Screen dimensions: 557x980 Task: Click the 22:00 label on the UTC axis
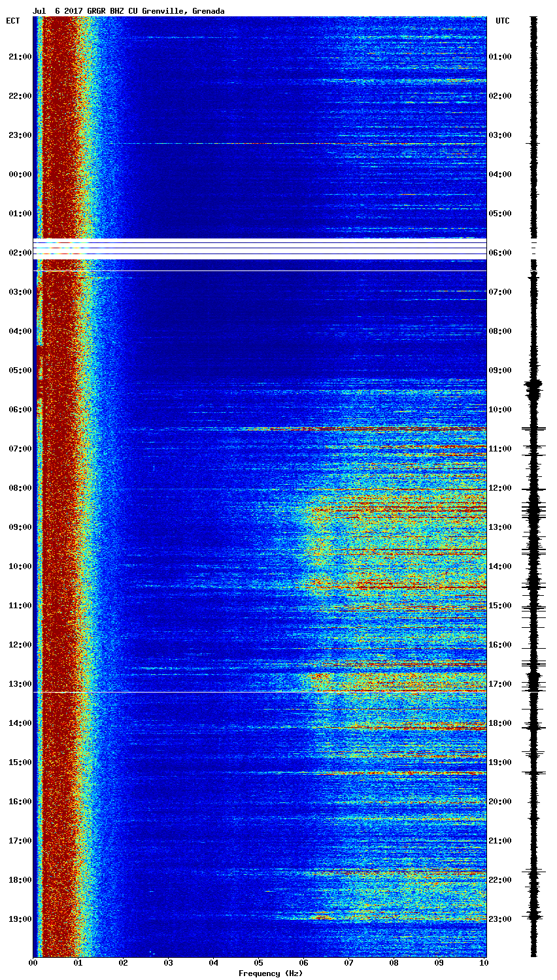(x=500, y=880)
